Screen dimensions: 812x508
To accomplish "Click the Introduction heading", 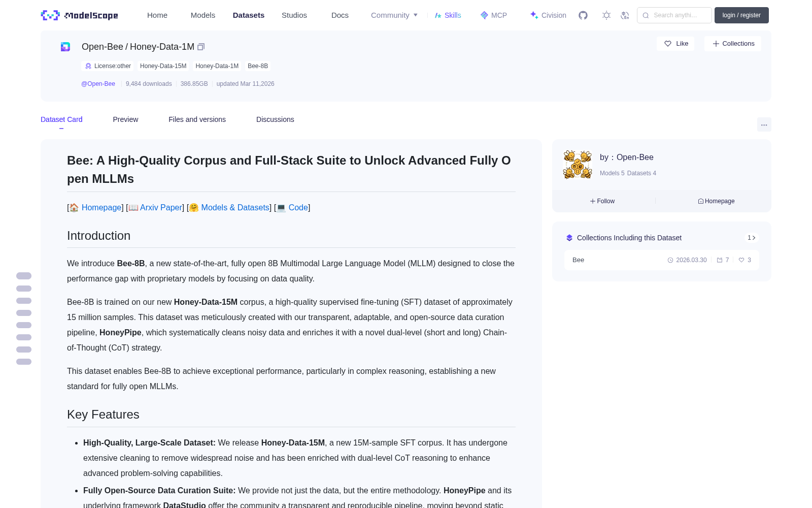I will tap(99, 236).
